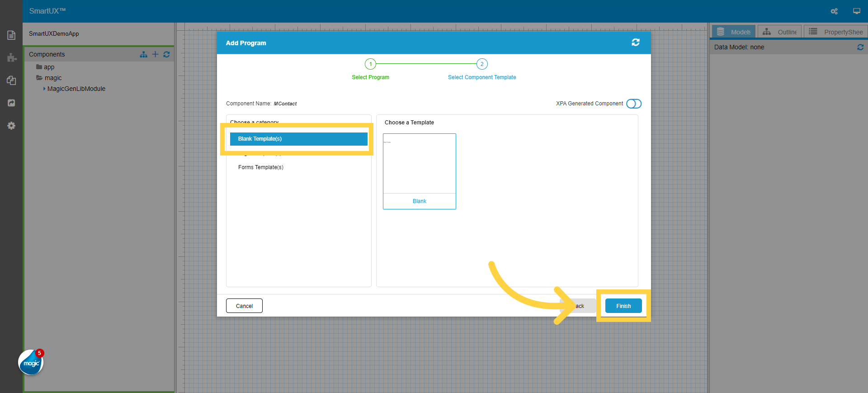Viewport: 868px width, 393px height.
Task: Click step 1 Select Program circle
Action: coord(370,64)
